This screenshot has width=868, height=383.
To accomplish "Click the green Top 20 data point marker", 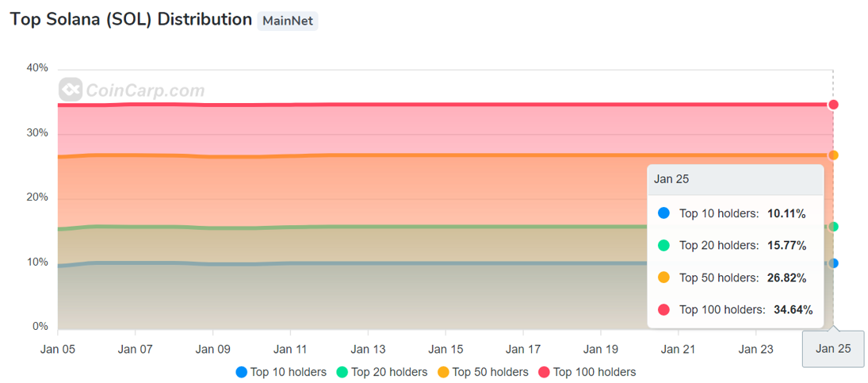I will (x=833, y=226).
